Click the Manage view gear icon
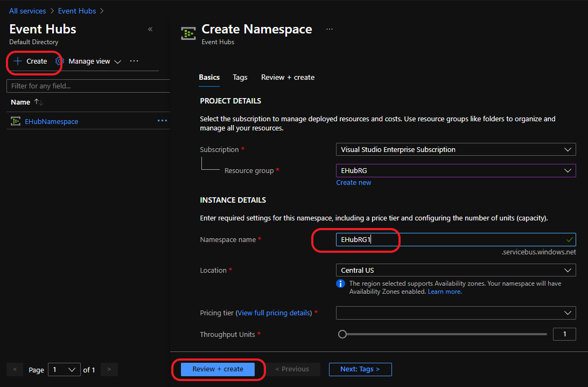Image resolution: width=588 pixels, height=387 pixels. [x=60, y=61]
